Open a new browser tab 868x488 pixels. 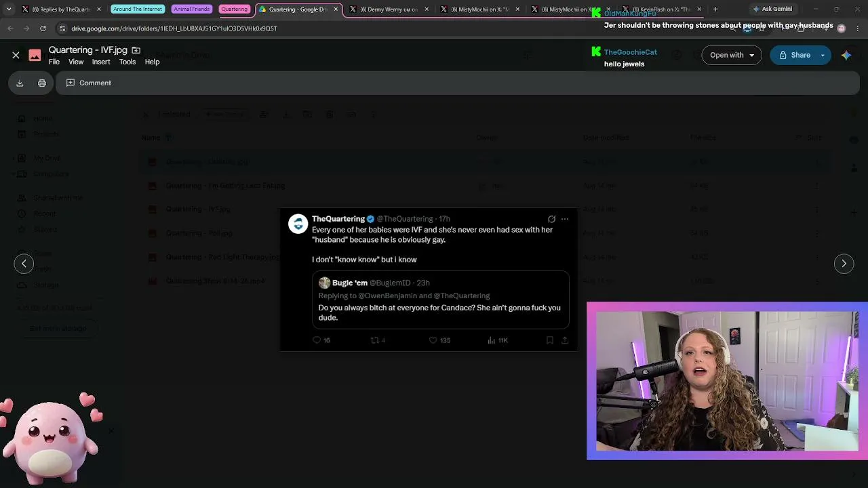tap(715, 9)
